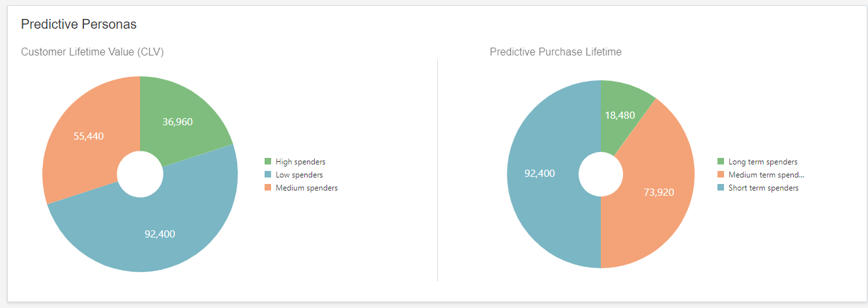This screenshot has width=868, height=308.
Task: Toggle the High spenders legend label
Action: click(300, 162)
